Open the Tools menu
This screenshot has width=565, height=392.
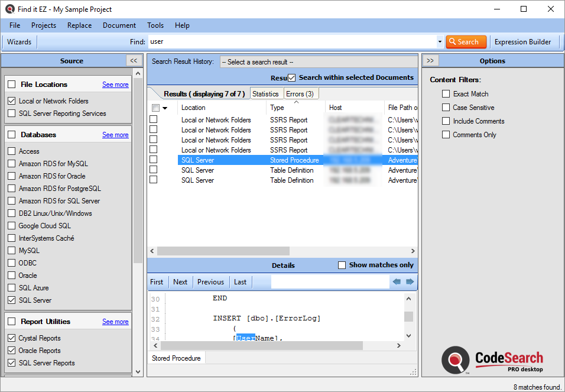155,25
